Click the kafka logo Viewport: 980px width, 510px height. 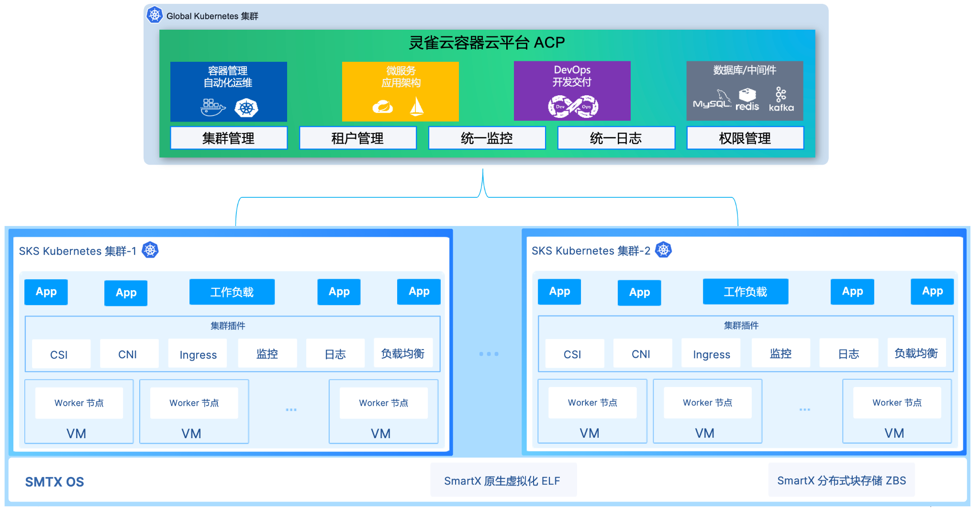coord(781,100)
